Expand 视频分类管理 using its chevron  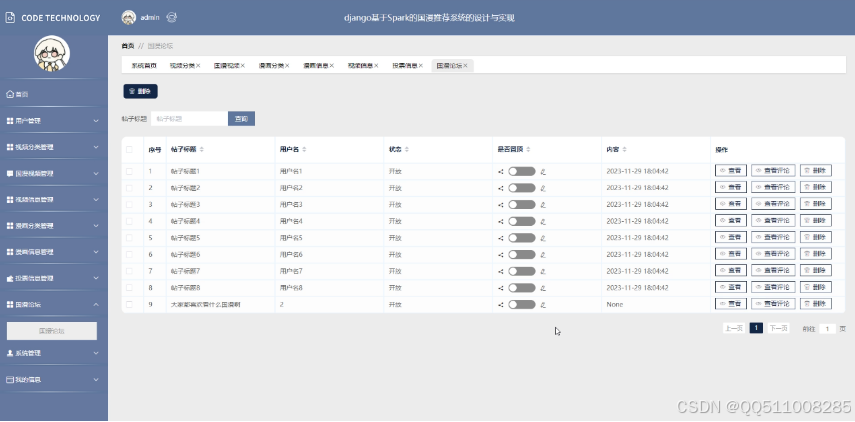pos(96,147)
